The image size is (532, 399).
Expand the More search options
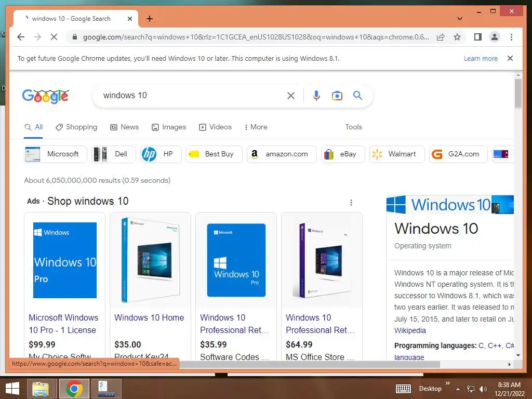tap(256, 127)
